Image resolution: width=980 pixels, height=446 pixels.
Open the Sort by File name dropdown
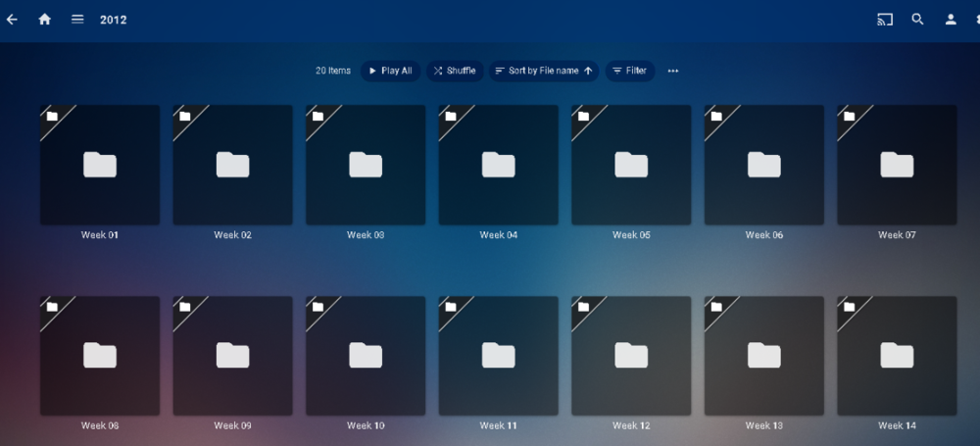tap(544, 71)
